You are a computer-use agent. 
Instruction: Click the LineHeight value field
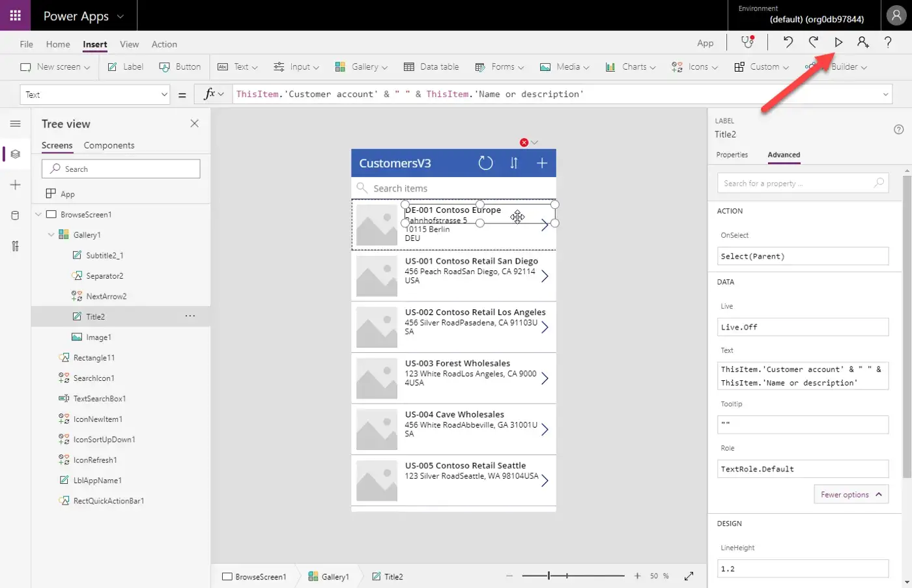803,568
